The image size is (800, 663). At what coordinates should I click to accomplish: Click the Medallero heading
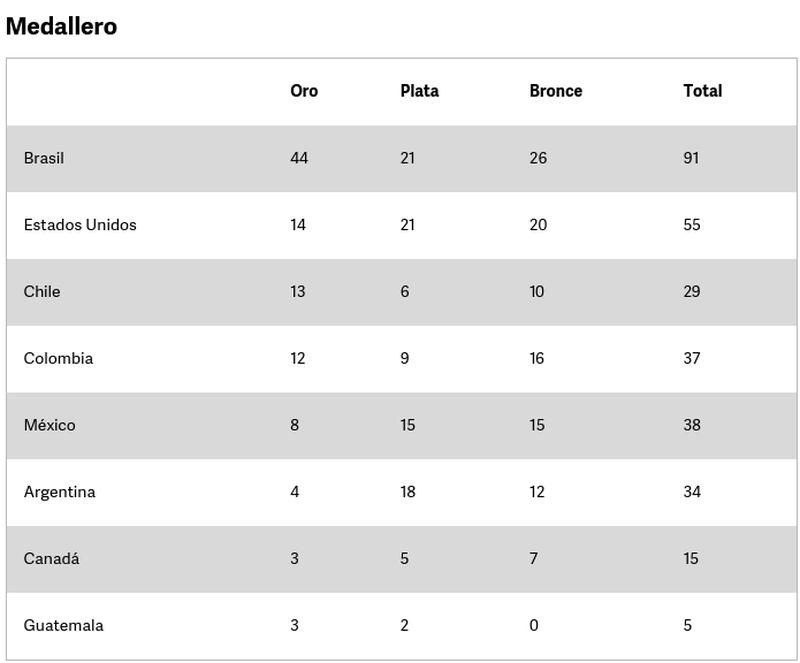(x=61, y=27)
